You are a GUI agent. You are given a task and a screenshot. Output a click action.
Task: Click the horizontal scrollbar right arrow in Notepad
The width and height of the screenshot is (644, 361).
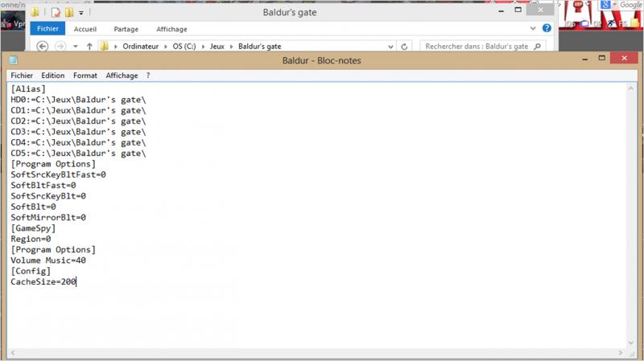tap(620, 353)
